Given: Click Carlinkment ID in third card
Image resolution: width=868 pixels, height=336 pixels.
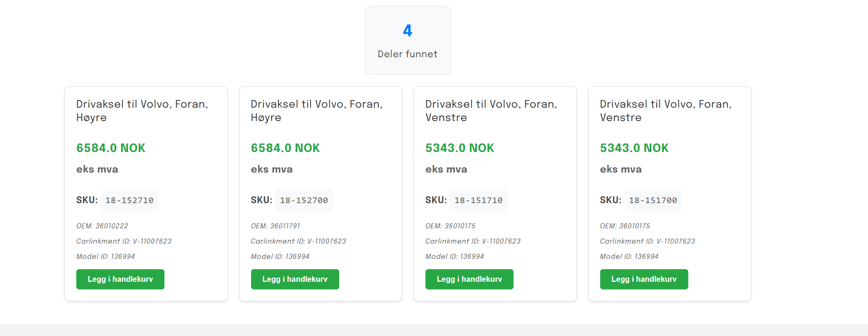Looking at the screenshot, I should pyautogui.click(x=473, y=241).
